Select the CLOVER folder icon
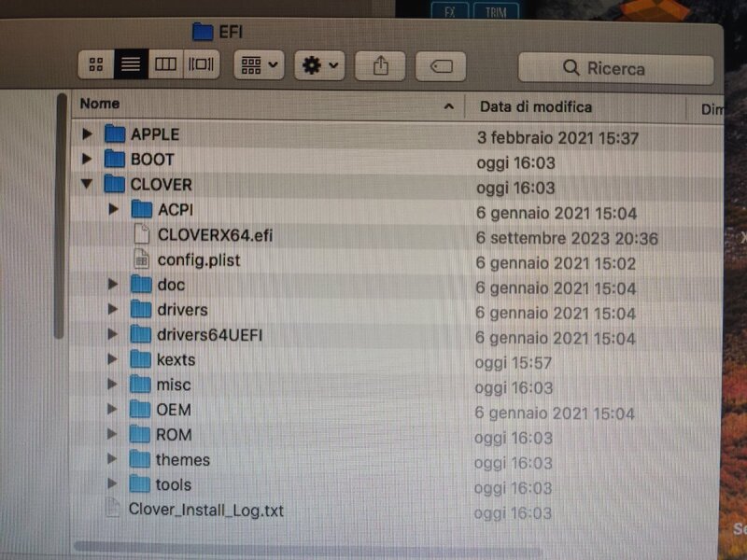 114,183
